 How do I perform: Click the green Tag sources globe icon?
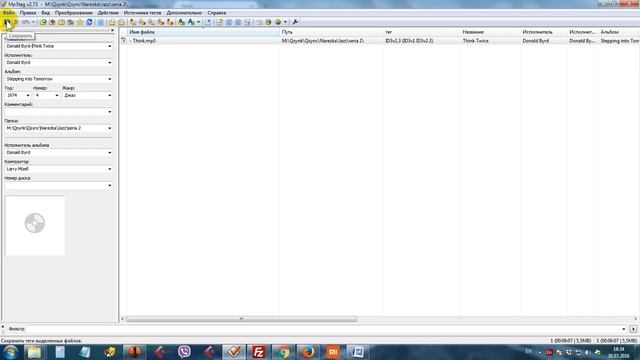pyautogui.click(x=278, y=22)
